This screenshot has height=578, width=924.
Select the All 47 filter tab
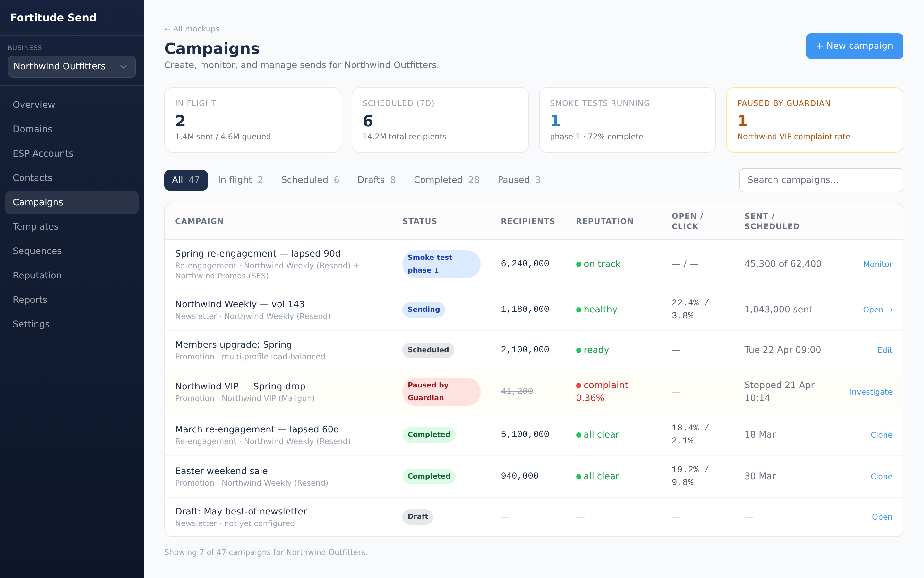coord(186,180)
